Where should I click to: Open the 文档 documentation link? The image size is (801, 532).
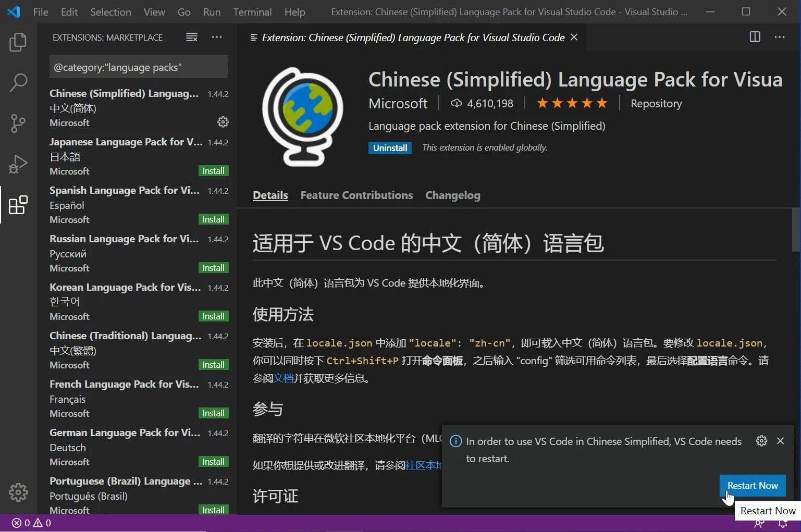(284, 378)
